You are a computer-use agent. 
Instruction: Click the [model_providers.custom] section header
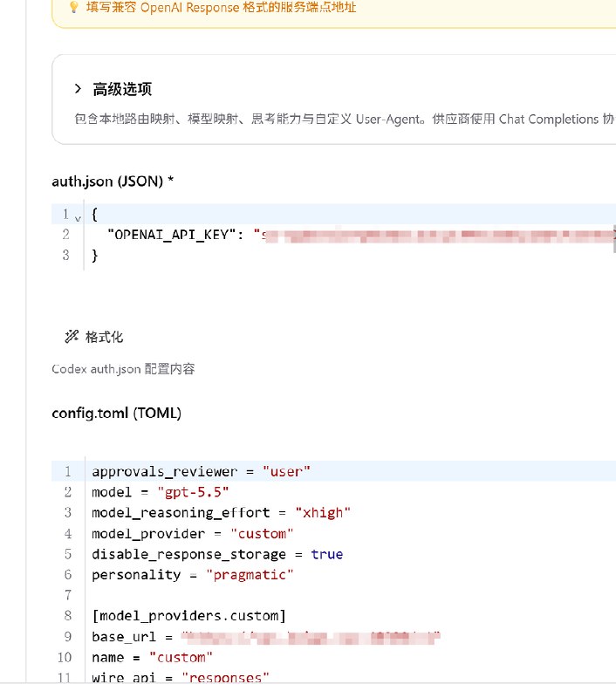(188, 616)
